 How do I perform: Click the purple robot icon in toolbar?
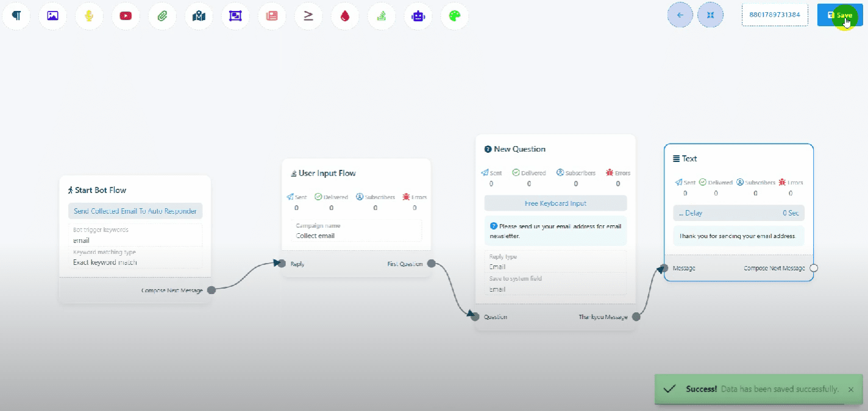point(418,16)
